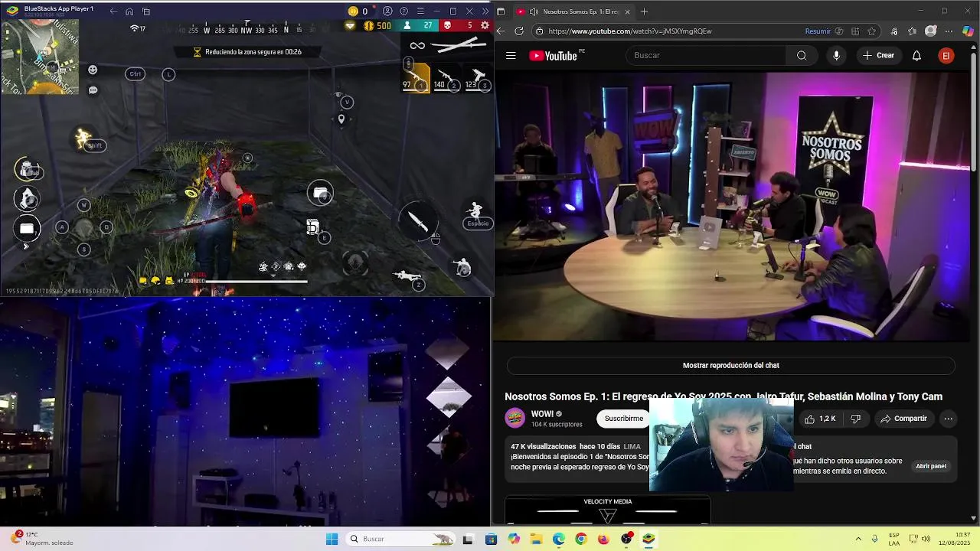Click the game emote smiley icon
Screen dimensions: 980x551
pos(93,70)
